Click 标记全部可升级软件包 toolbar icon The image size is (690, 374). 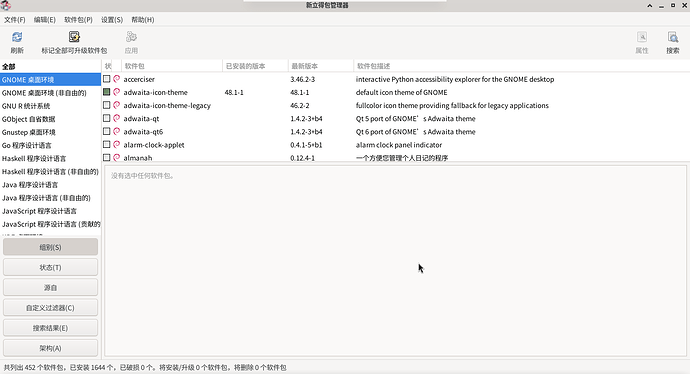pyautogui.click(x=74, y=37)
